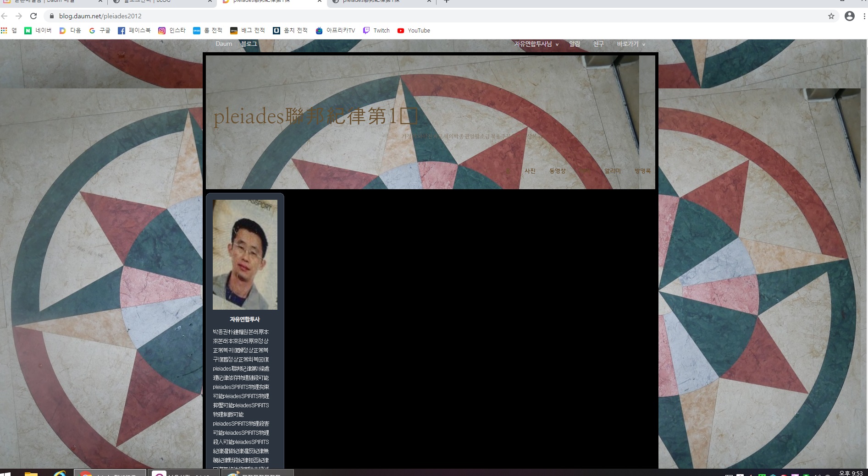Open the 구글 bookmark
This screenshot has height=476, width=868.
click(100, 31)
